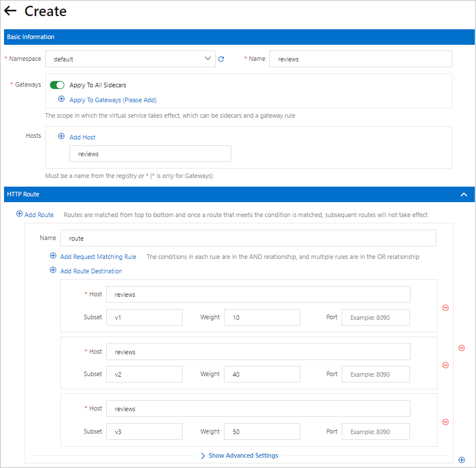The width and height of the screenshot is (476, 468).
Task: Click Add Route Destination link
Action: [x=91, y=271]
